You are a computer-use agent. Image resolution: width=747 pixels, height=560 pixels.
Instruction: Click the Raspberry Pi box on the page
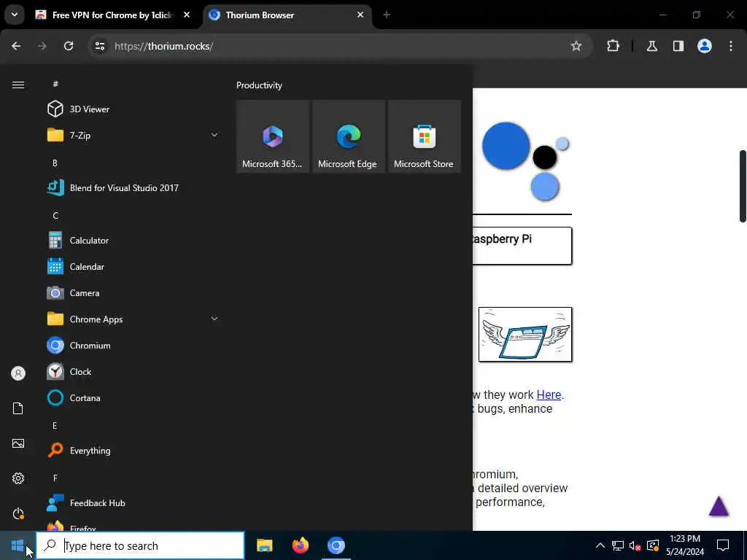click(x=522, y=246)
